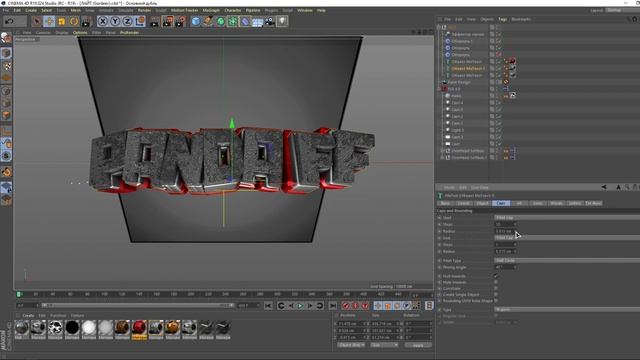Image resolution: width=640 pixels, height=360 pixels.
Task: Select the highlighted MoText object in Object manager
Action: (468, 68)
